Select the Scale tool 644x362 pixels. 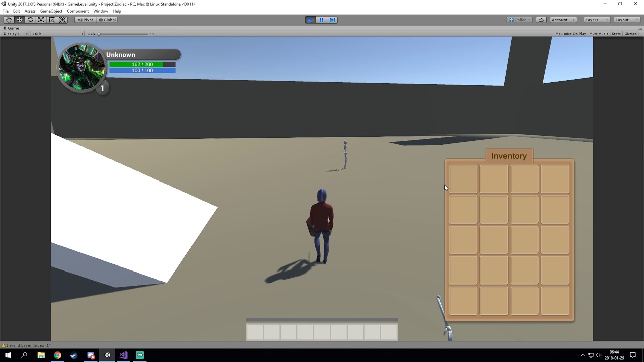click(41, 20)
